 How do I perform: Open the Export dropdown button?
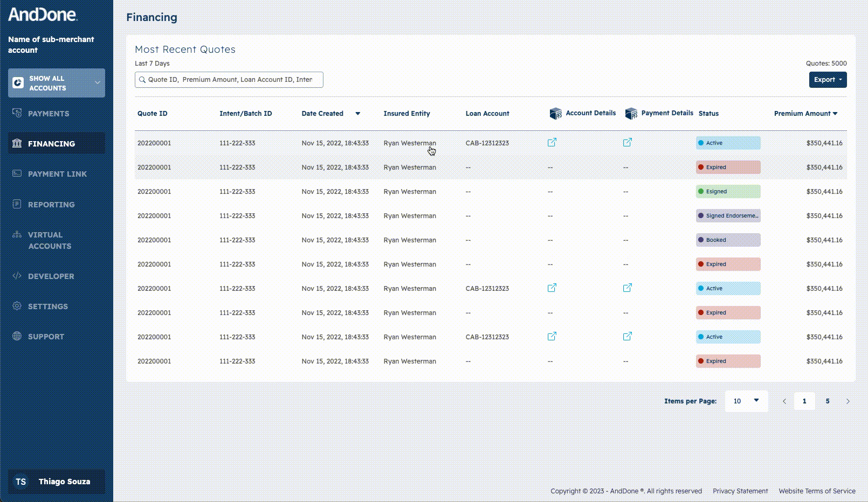[828, 80]
